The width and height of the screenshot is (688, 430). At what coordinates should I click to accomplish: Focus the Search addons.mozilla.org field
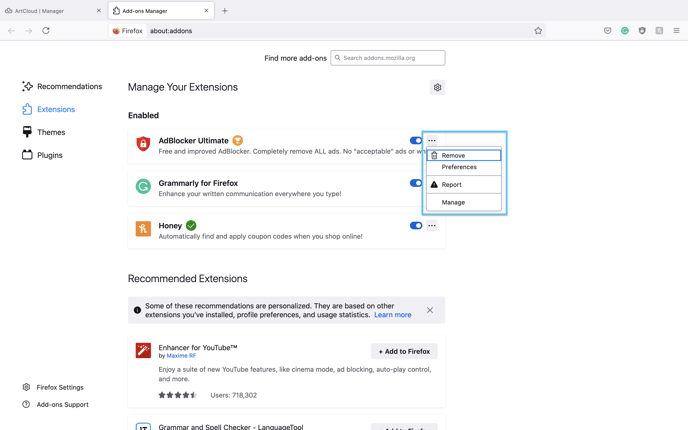(x=388, y=58)
